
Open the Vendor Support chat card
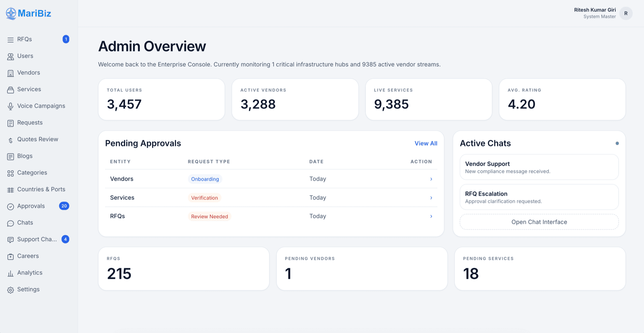point(539,167)
